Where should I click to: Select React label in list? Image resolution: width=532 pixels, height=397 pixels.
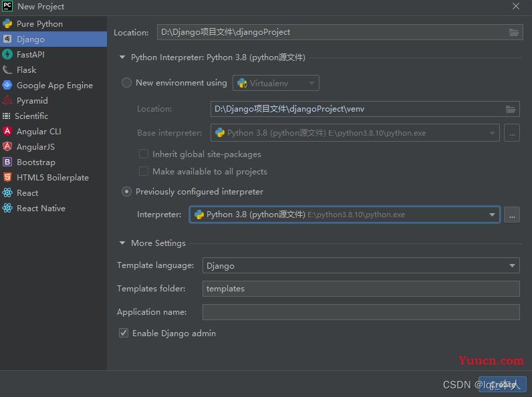tap(27, 193)
